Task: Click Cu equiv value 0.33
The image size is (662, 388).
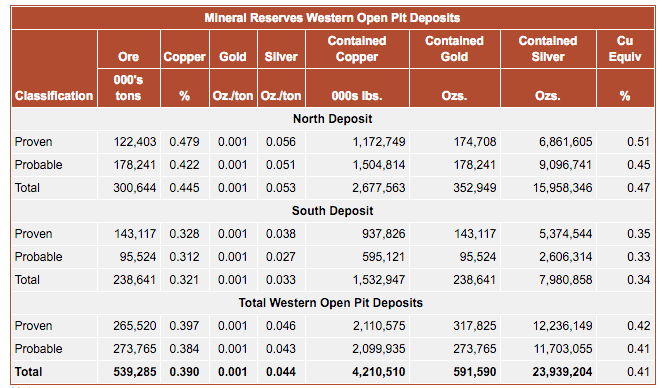Action: point(638,257)
